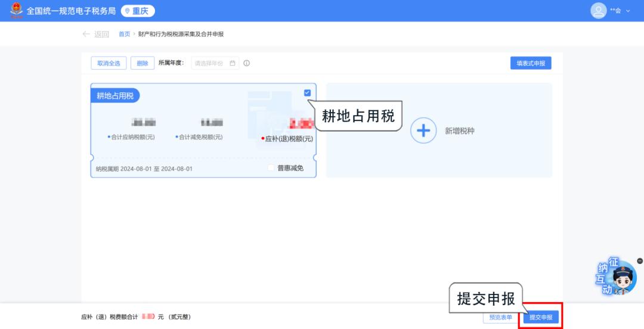Enable the 普惠减免 checkbox

pos(271,168)
